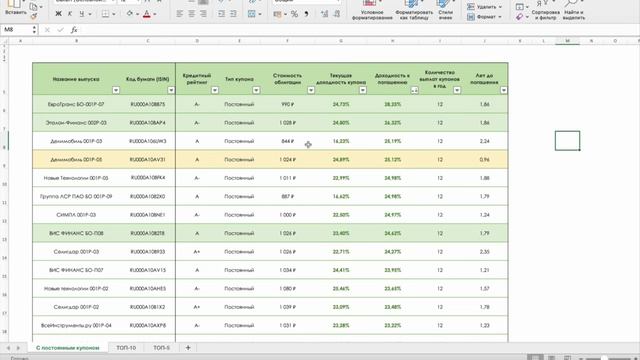The width and height of the screenshot is (640, 360).
Task: Center text horizontally
Action: click(x=191, y=14)
